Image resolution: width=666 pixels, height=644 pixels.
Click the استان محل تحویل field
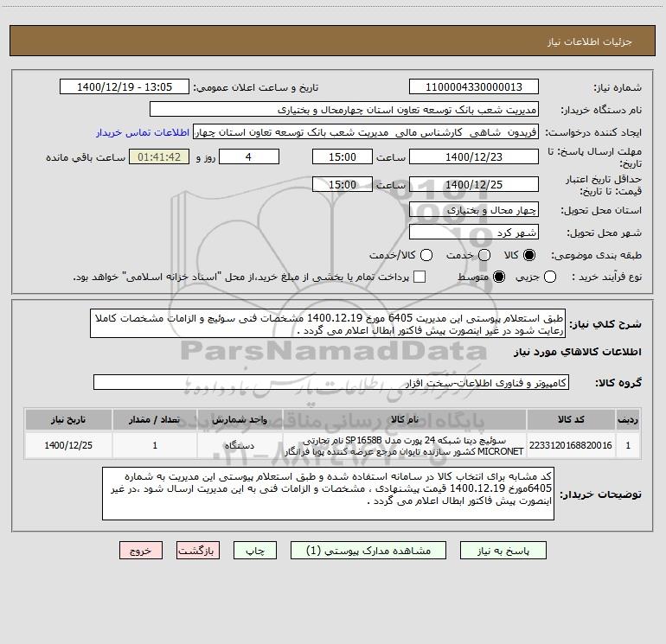coord(474,210)
